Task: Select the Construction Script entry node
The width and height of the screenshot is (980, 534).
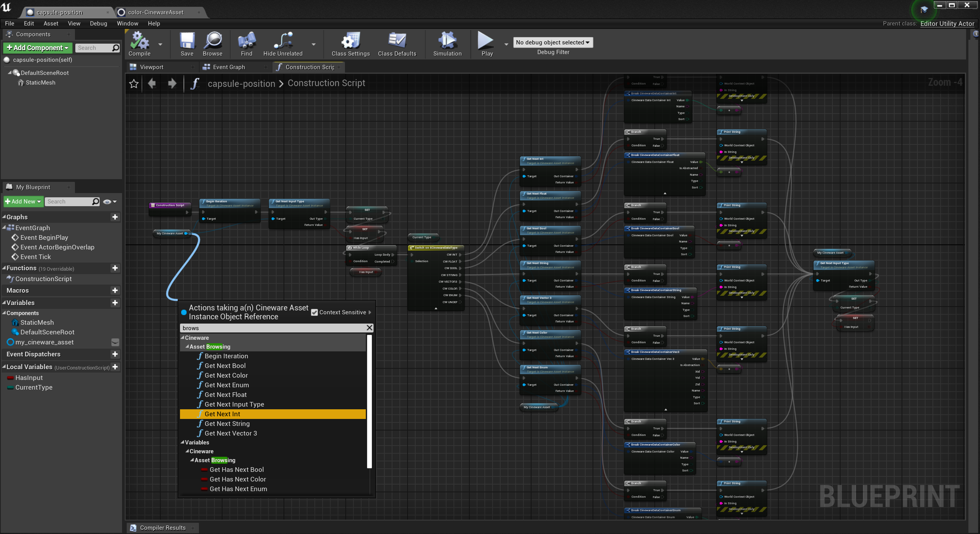Action: pyautogui.click(x=170, y=209)
